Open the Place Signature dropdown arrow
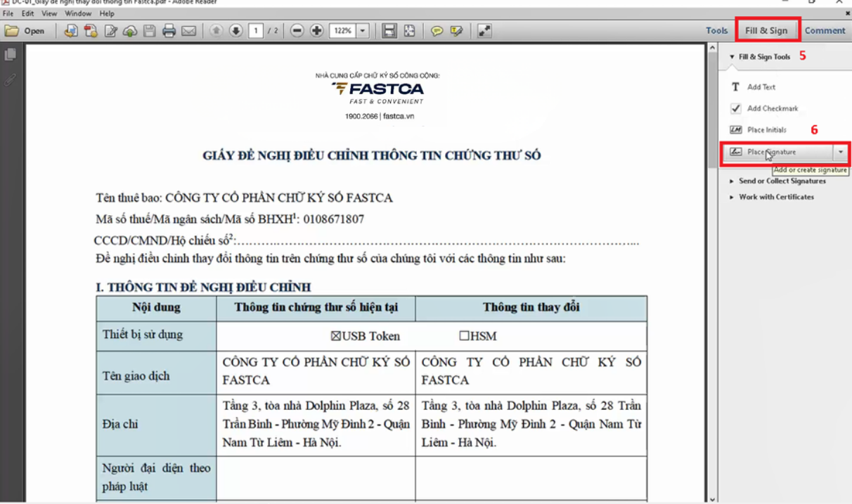This screenshot has width=852, height=504. click(841, 152)
